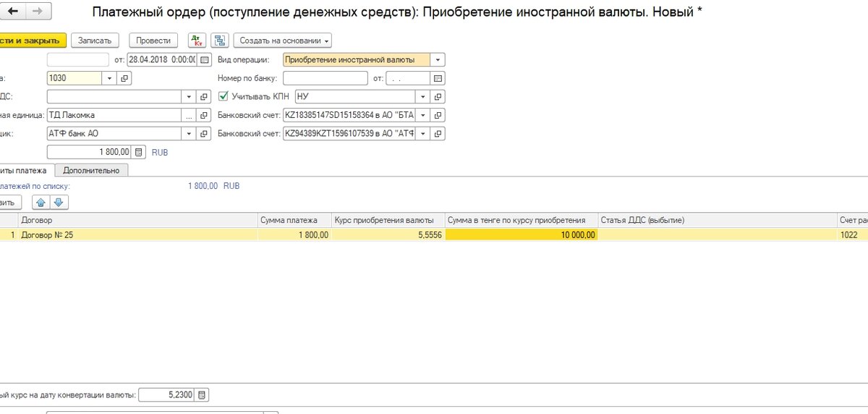Open the calculator for the 1 800,00 amount
The image size is (868, 414).
[139, 152]
